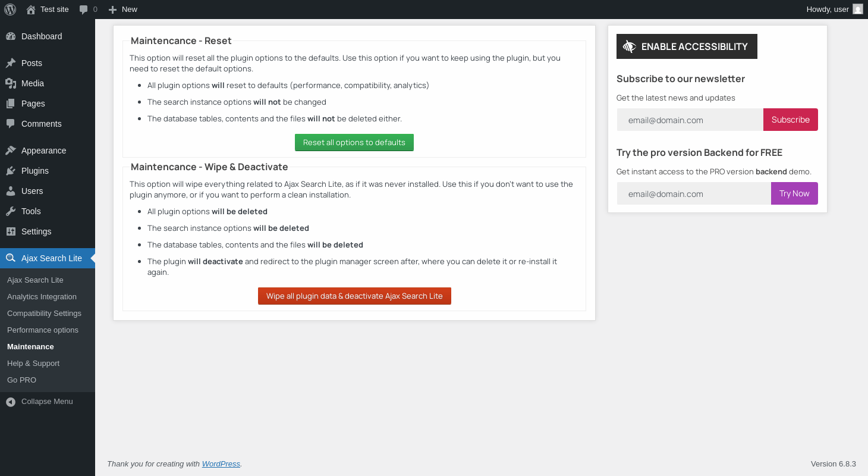Click the Plugins plug icon
Image resolution: width=868 pixels, height=476 pixels.
(11, 171)
